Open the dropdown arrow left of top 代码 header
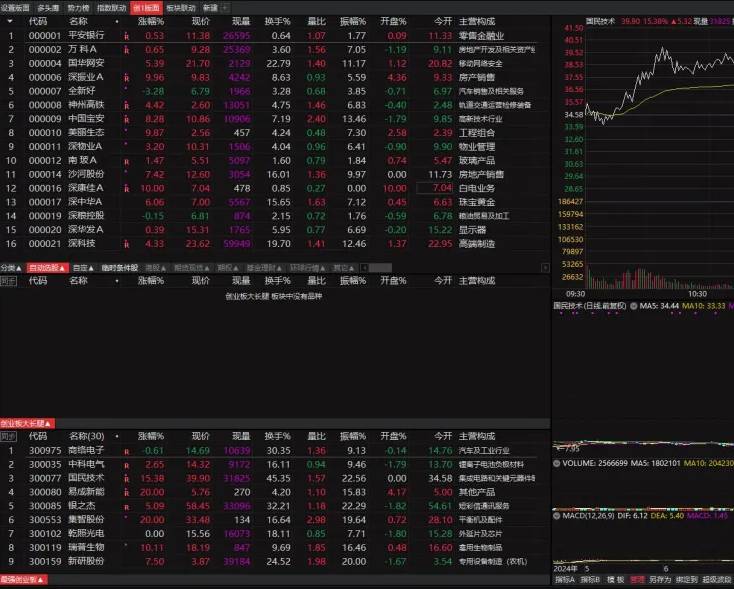The height and width of the screenshot is (589, 734). point(10,21)
